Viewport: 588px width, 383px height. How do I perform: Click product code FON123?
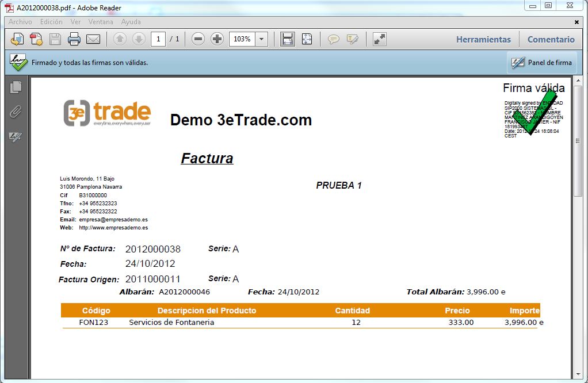point(94,322)
